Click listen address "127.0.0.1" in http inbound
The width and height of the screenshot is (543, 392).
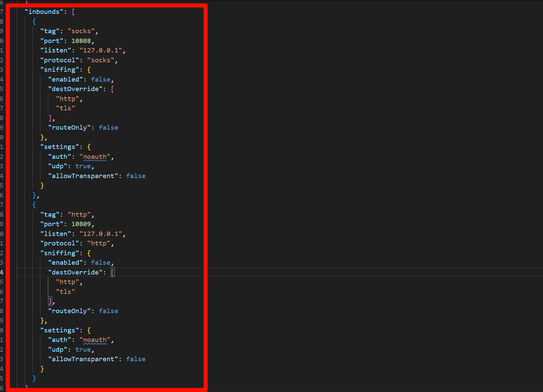coord(101,234)
